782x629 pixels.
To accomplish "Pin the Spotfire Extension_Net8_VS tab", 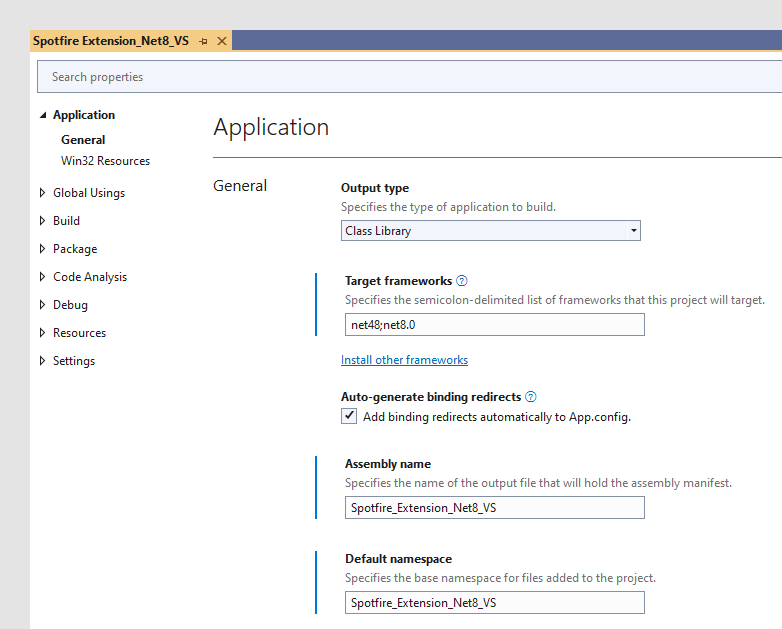I will 203,41.
